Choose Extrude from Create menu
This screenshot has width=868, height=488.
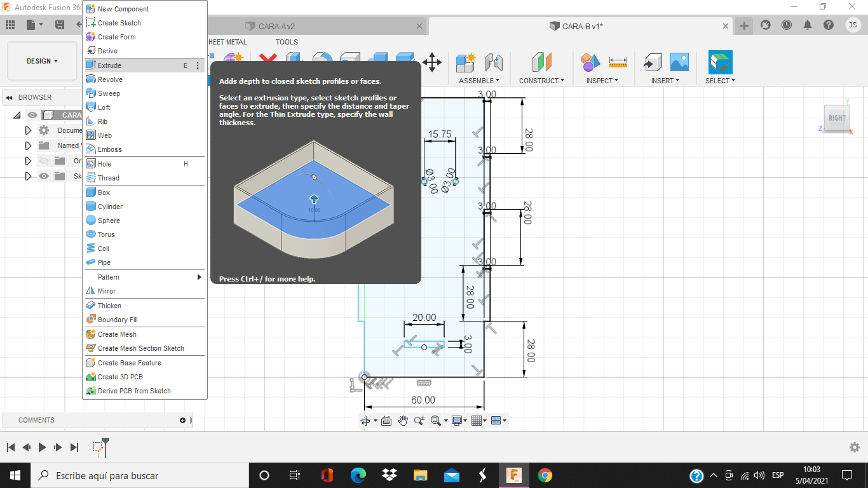coord(145,65)
